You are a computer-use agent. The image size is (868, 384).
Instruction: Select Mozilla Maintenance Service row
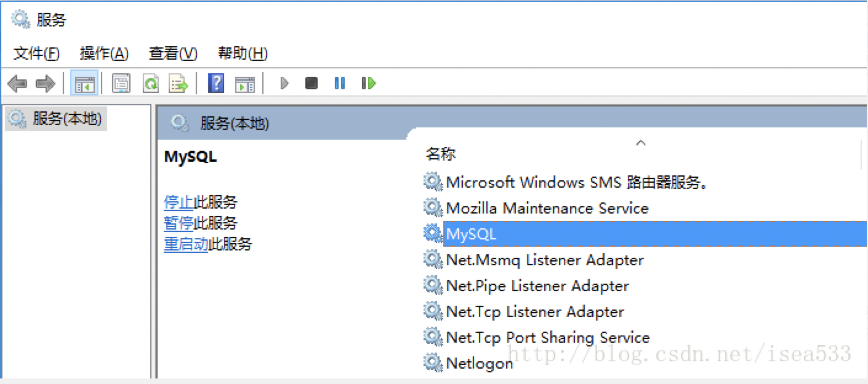(644, 208)
